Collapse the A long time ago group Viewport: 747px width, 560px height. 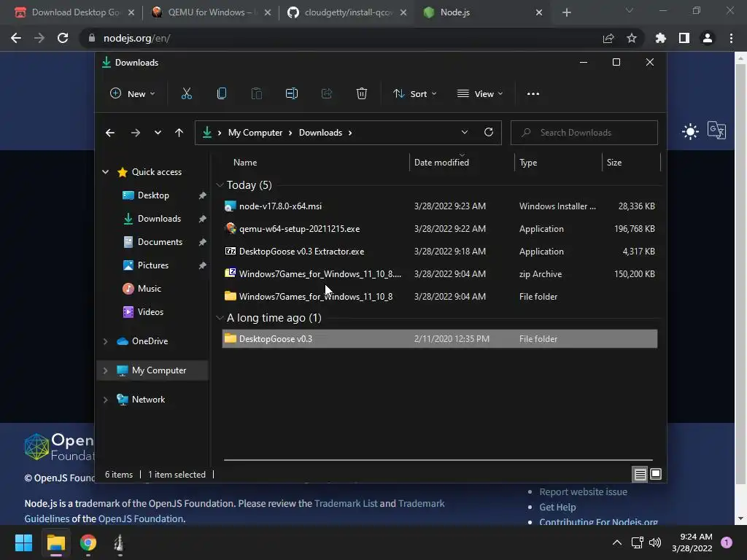(220, 318)
